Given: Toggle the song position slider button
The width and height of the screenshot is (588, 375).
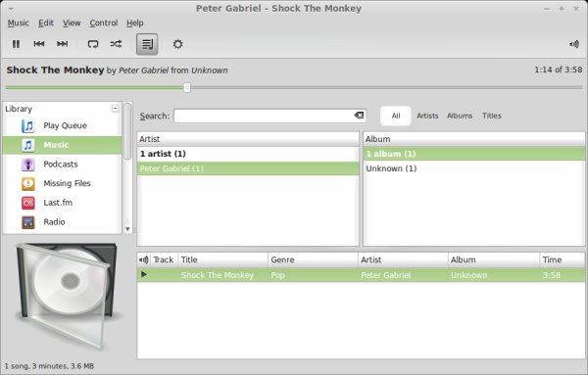Looking at the screenshot, I should (x=147, y=44).
